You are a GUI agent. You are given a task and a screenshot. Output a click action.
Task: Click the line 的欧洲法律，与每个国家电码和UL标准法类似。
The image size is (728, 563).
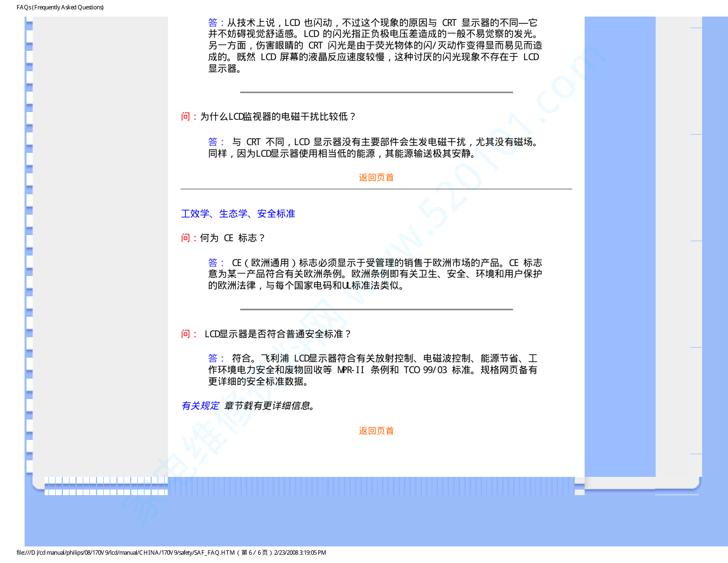coord(307,285)
